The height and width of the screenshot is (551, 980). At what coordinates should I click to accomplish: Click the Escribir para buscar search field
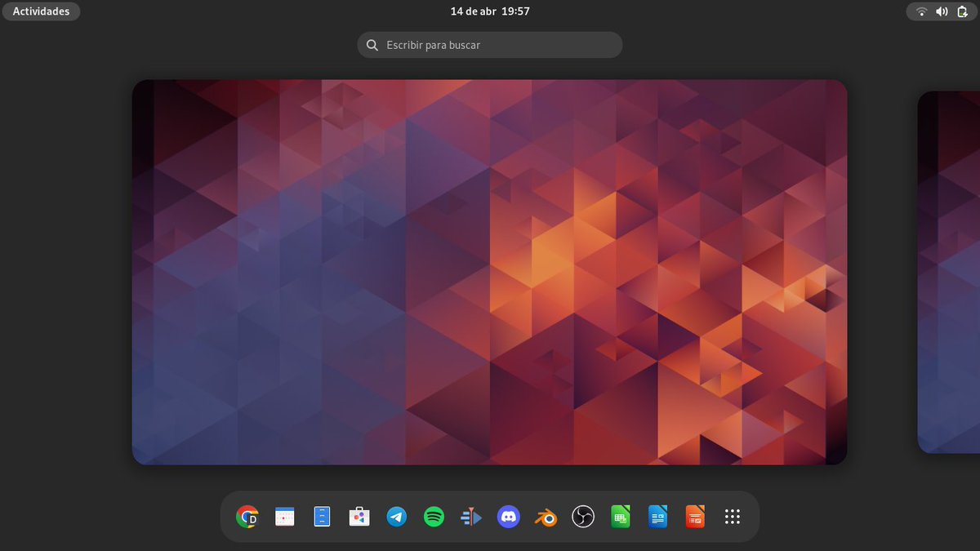coord(489,44)
